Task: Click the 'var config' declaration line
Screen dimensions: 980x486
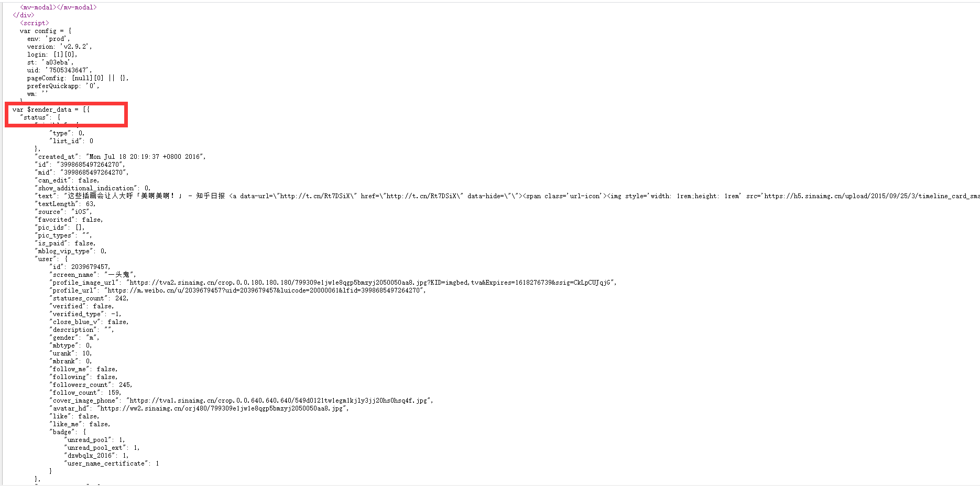Action: click(46, 31)
